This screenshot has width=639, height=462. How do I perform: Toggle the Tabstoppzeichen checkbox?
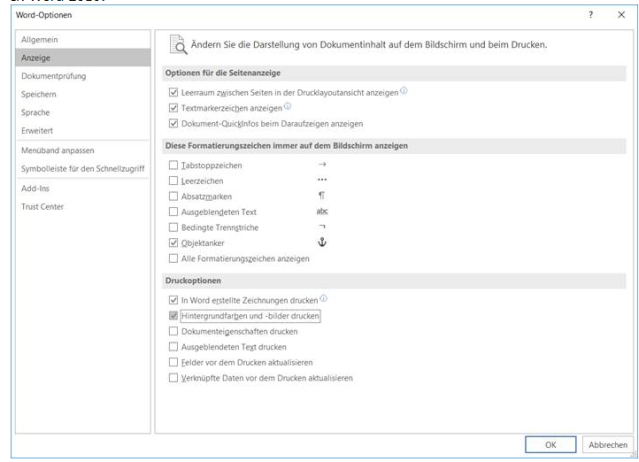pos(175,164)
